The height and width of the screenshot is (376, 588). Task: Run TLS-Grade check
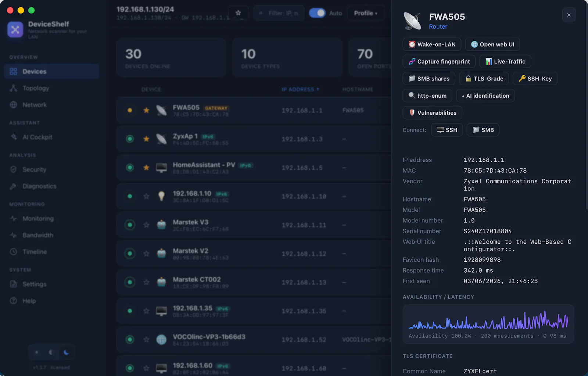click(x=484, y=79)
